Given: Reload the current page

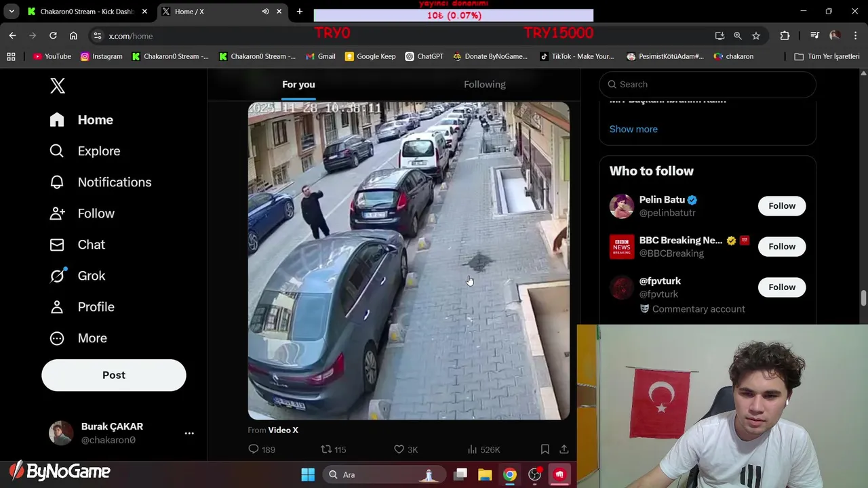Looking at the screenshot, I should pyautogui.click(x=53, y=36).
